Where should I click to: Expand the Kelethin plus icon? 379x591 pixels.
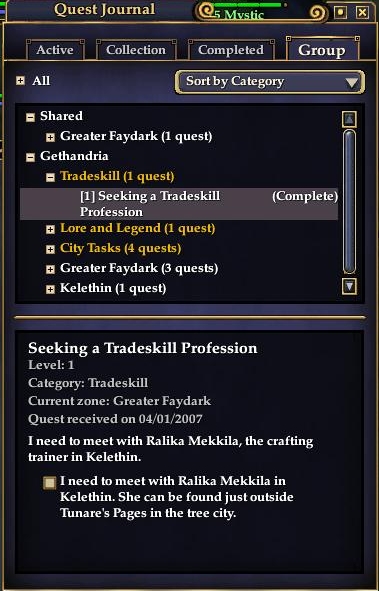point(50,289)
